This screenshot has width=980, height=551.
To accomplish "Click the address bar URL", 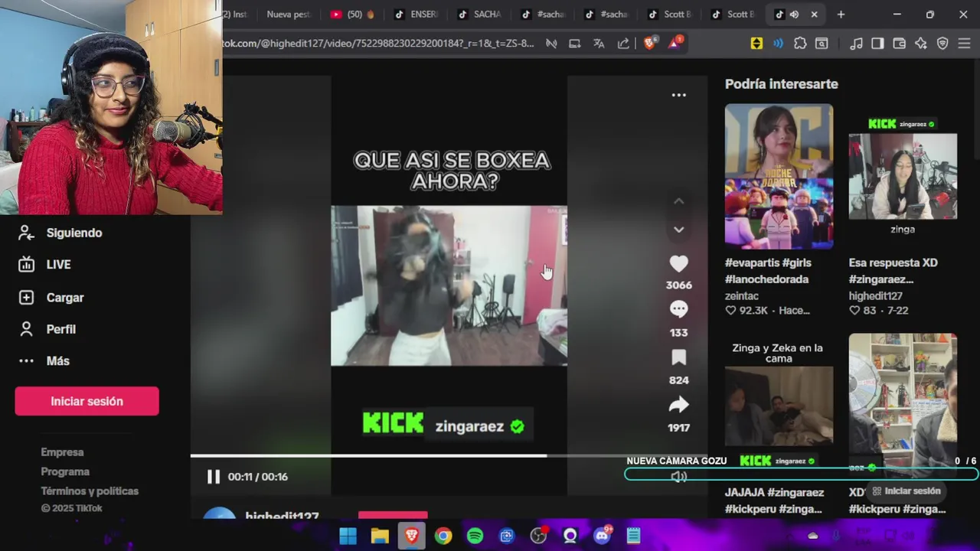I will [379, 44].
